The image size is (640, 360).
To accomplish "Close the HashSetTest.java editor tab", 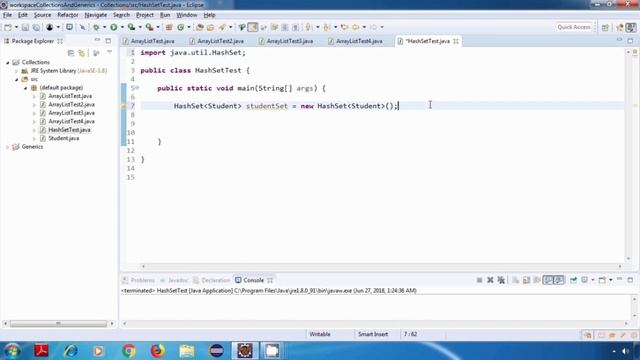I will point(456,41).
